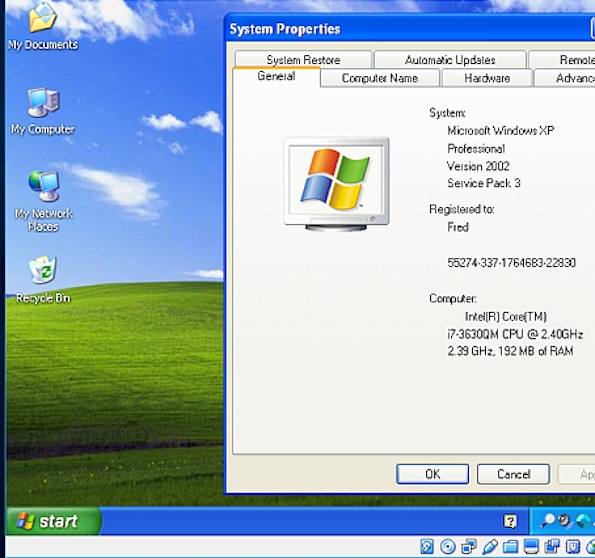
Task: Select the Recycle Bin icon
Action: (43, 279)
